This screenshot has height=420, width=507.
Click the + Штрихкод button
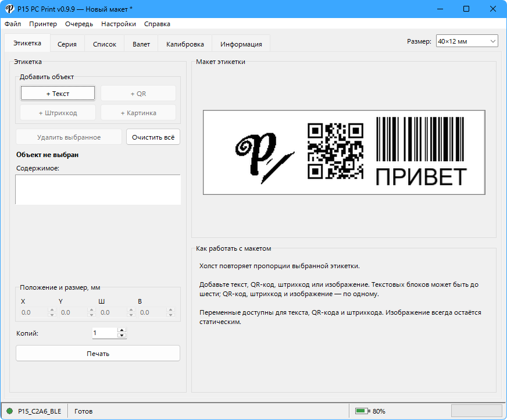click(58, 113)
